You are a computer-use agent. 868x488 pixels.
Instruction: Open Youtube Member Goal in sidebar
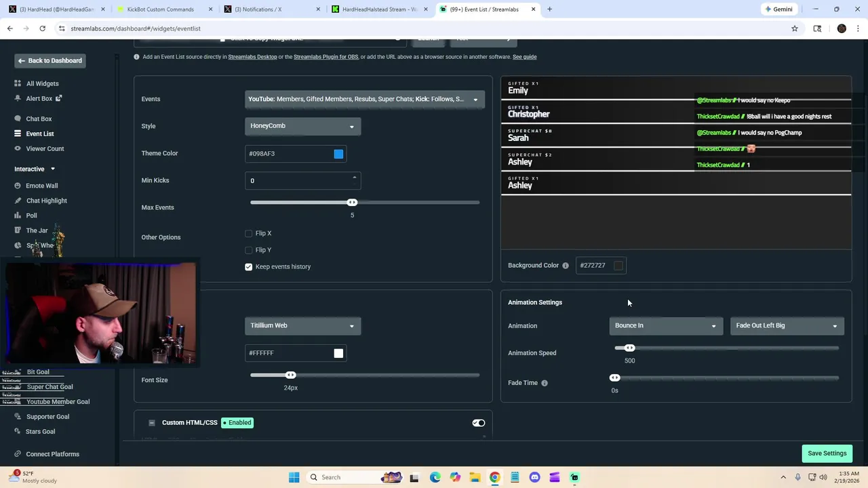click(58, 402)
